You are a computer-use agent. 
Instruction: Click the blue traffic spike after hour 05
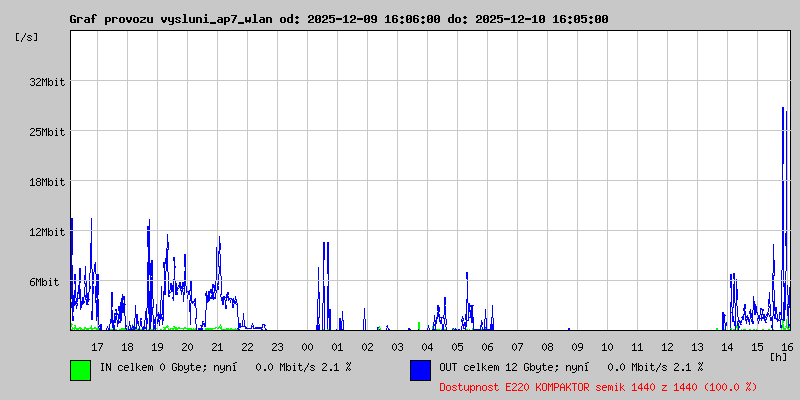pyautogui.click(x=467, y=301)
